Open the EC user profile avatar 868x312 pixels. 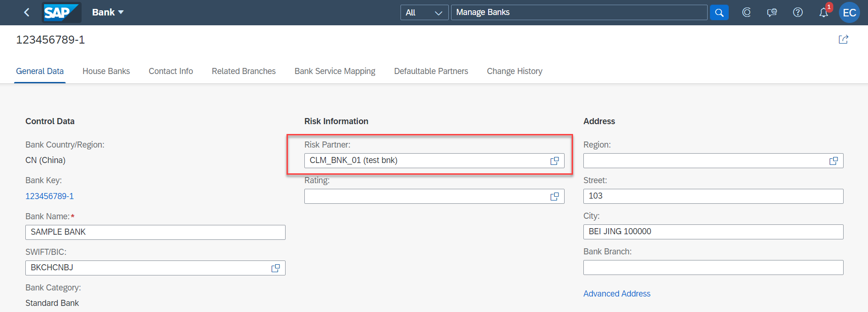point(849,13)
